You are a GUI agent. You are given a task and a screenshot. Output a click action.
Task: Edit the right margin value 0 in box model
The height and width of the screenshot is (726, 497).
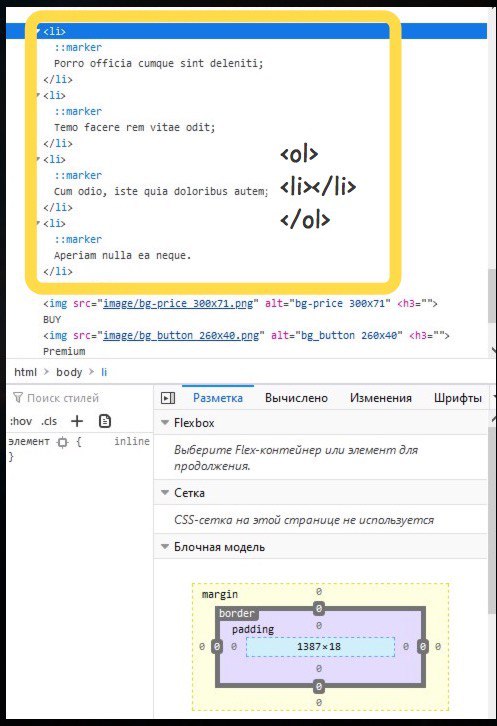click(438, 646)
